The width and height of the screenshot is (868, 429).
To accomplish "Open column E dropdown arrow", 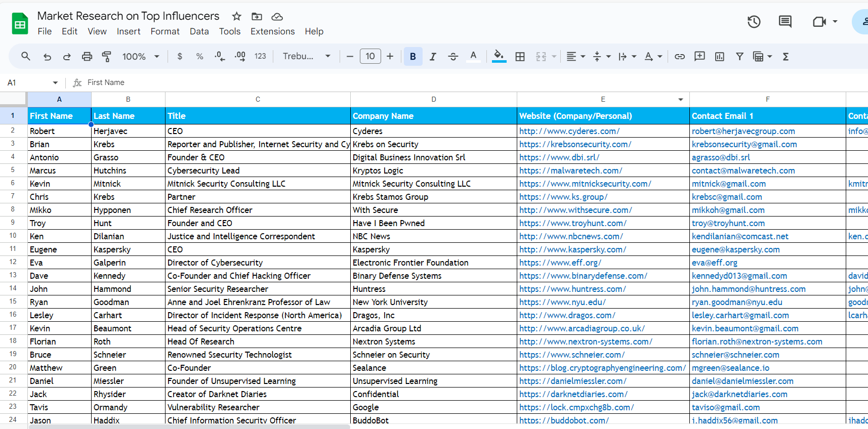I will [x=681, y=100].
